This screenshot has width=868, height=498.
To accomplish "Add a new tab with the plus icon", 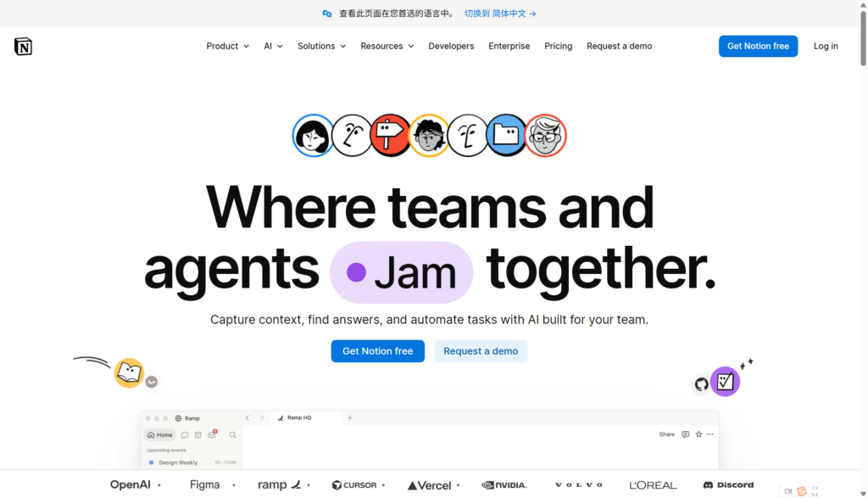I will 350,417.
